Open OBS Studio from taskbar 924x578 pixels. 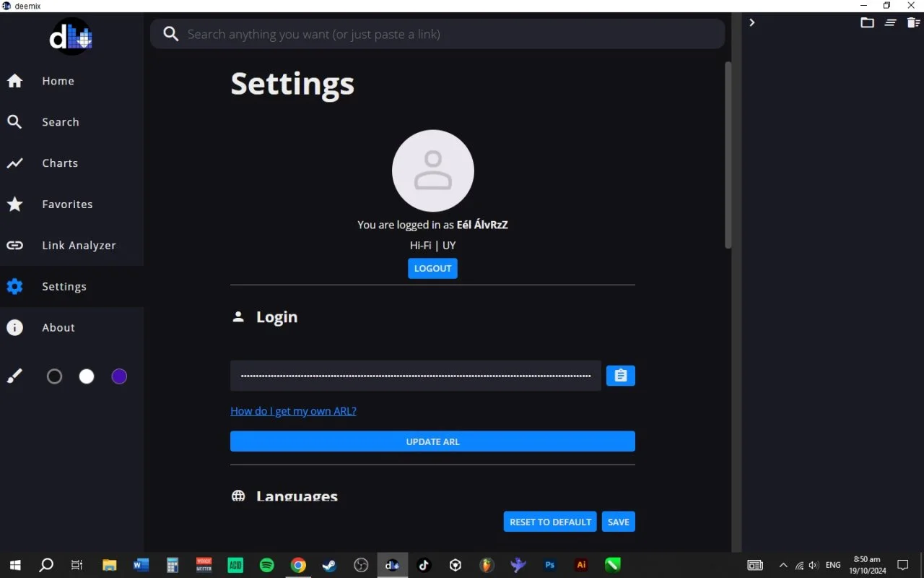(x=361, y=565)
